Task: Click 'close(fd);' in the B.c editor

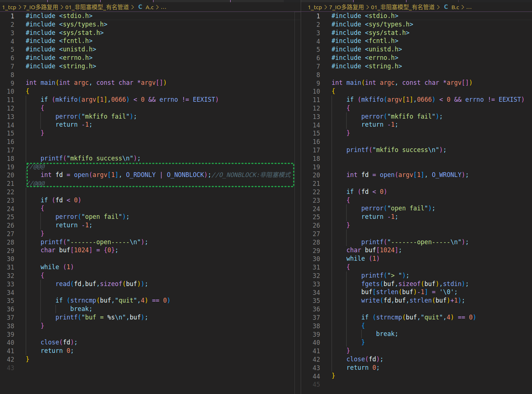Action: [365, 359]
